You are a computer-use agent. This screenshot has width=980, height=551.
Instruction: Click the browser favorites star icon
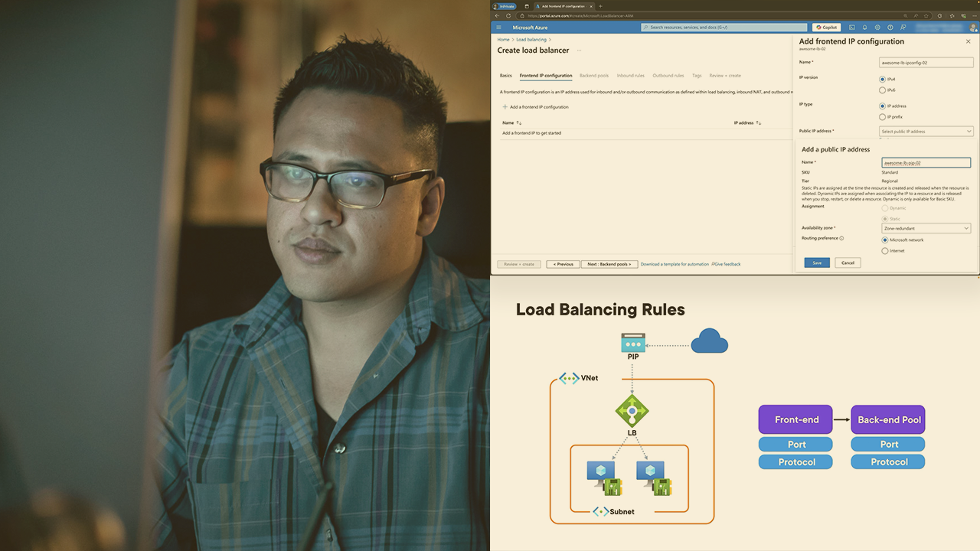[x=926, y=15]
